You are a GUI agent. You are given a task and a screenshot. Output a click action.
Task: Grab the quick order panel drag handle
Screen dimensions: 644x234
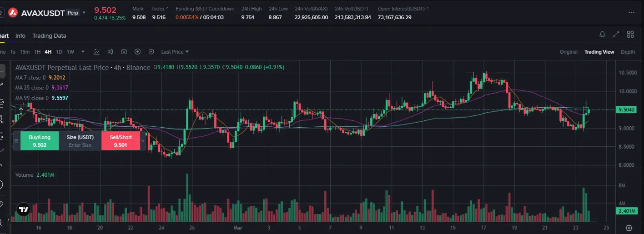[17, 141]
